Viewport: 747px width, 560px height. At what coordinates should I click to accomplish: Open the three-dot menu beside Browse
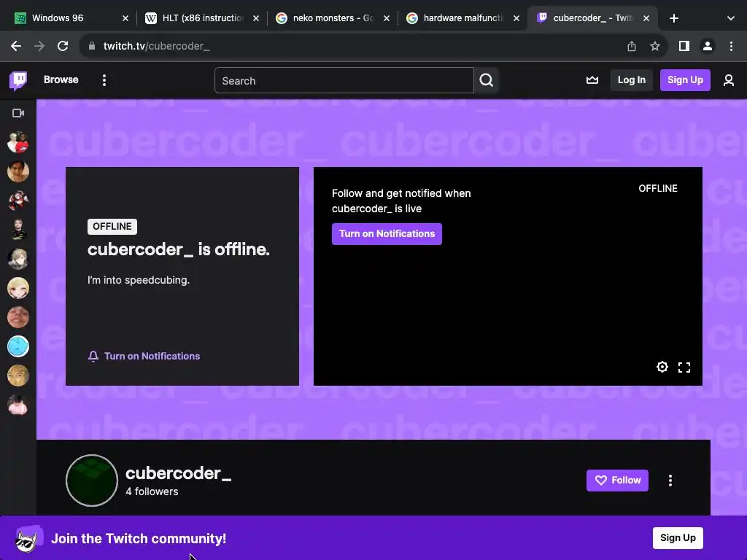104,80
